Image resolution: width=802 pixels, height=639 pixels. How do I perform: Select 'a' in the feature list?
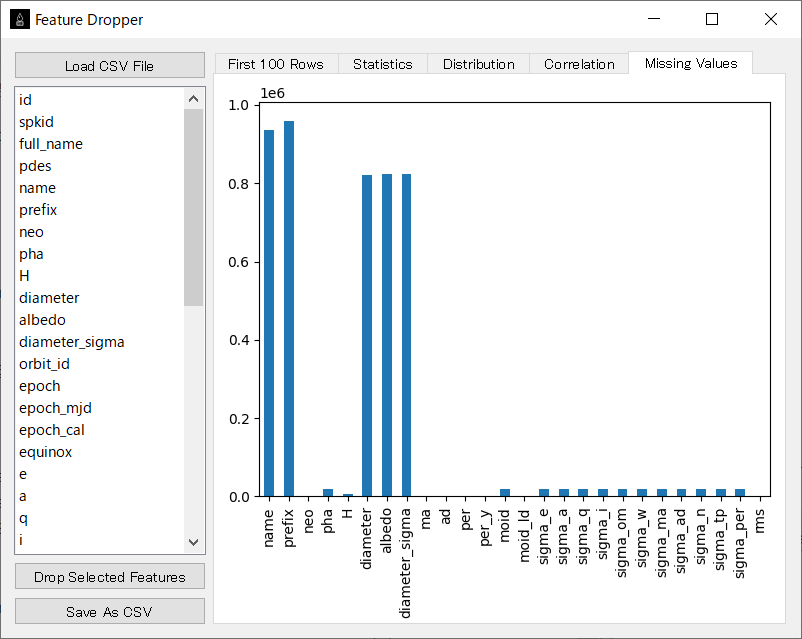(x=100, y=496)
